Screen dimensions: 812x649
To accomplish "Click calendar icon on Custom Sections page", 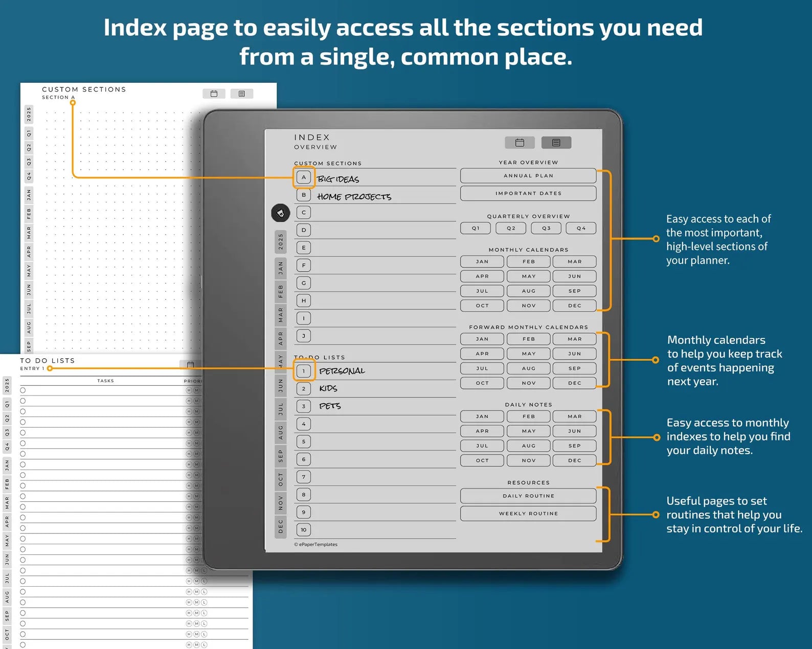I will [x=214, y=94].
